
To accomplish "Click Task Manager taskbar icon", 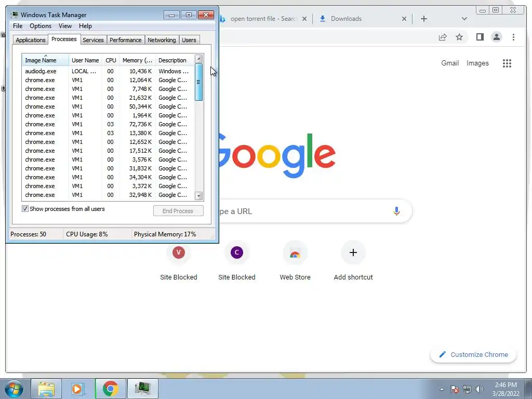I will click(x=142, y=389).
